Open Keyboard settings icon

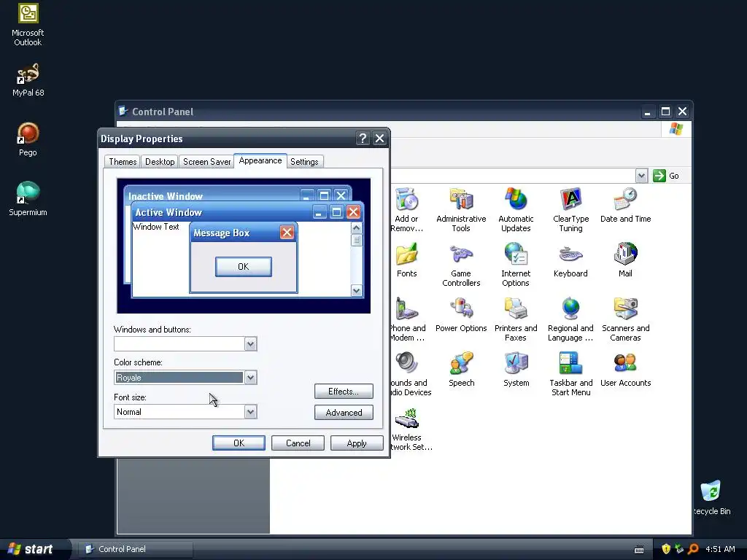pos(570,260)
